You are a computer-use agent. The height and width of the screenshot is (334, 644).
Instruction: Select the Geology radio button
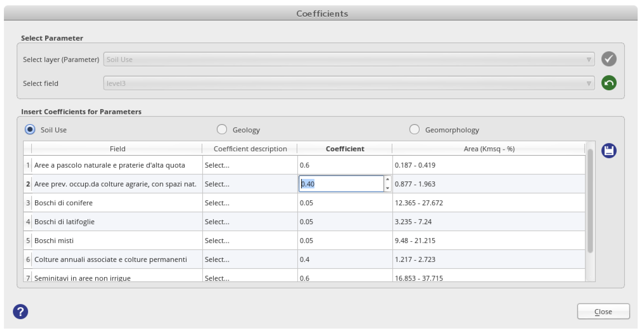click(222, 130)
